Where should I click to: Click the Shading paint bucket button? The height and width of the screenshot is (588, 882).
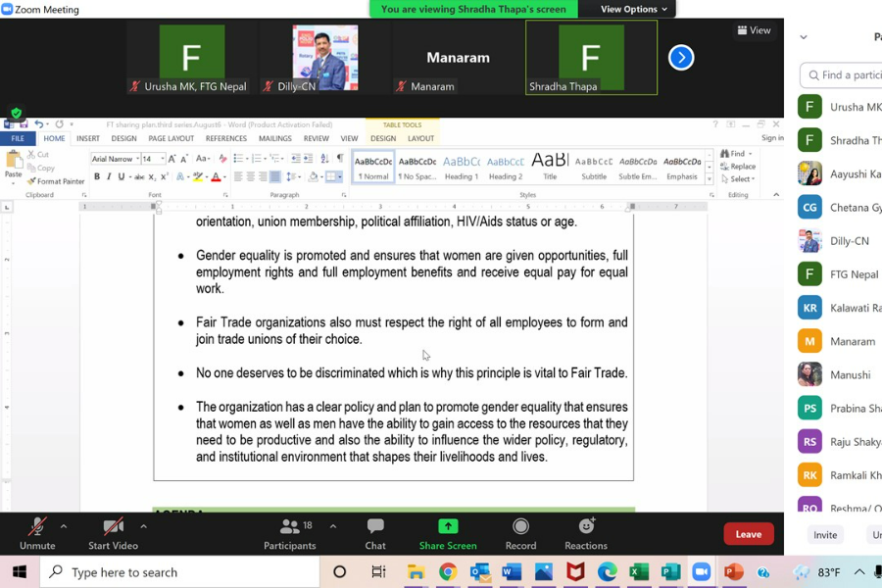314,176
